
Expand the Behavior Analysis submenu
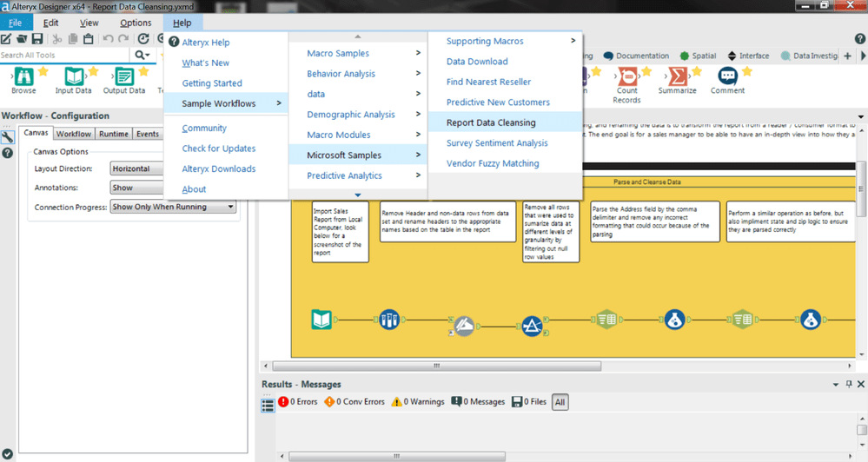358,74
